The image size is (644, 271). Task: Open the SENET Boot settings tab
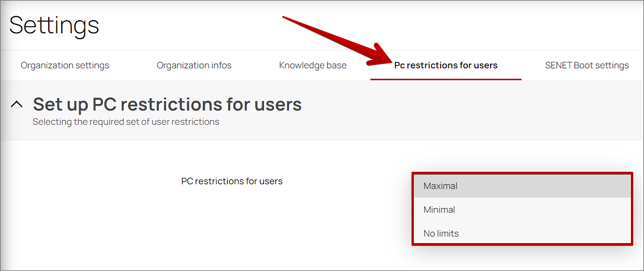[x=586, y=65]
